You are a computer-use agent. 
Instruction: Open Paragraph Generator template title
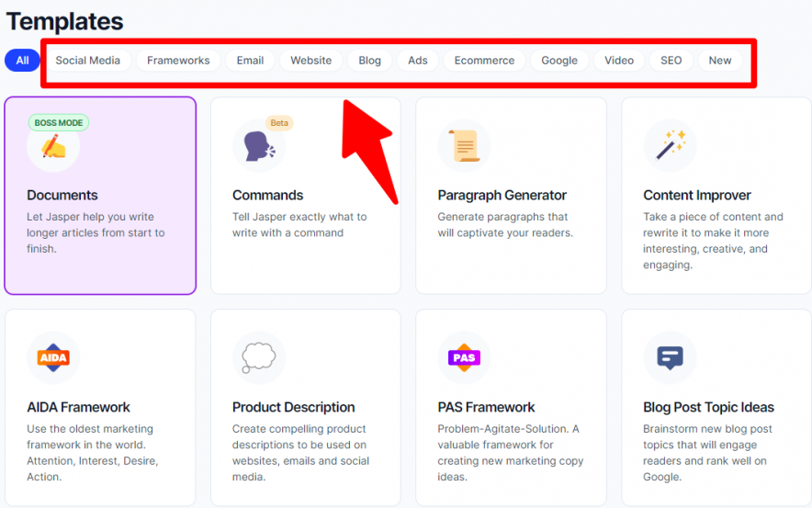pos(502,196)
